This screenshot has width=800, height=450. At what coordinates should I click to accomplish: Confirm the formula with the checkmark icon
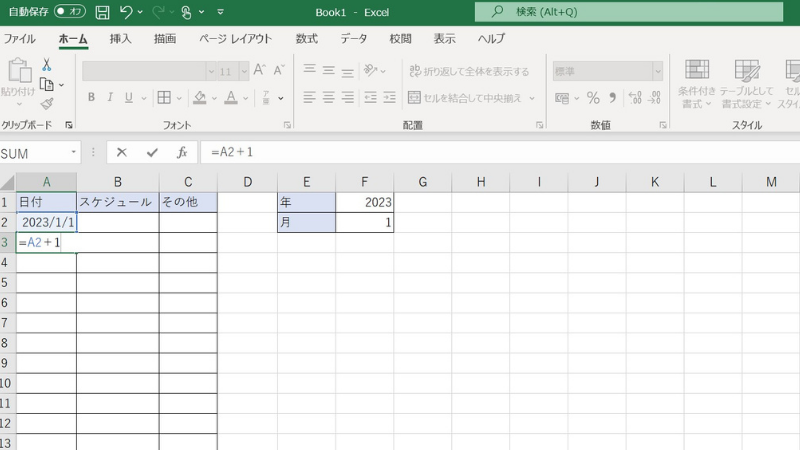[x=152, y=152]
